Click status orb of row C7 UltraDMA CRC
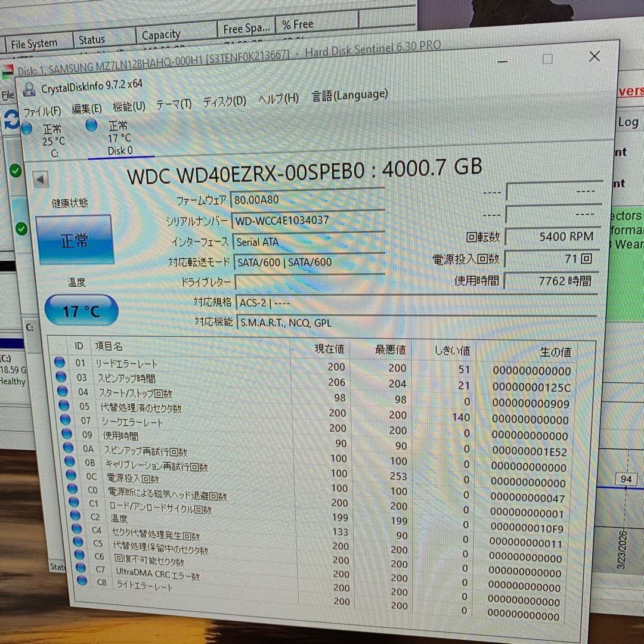The image size is (644, 644). [x=81, y=567]
